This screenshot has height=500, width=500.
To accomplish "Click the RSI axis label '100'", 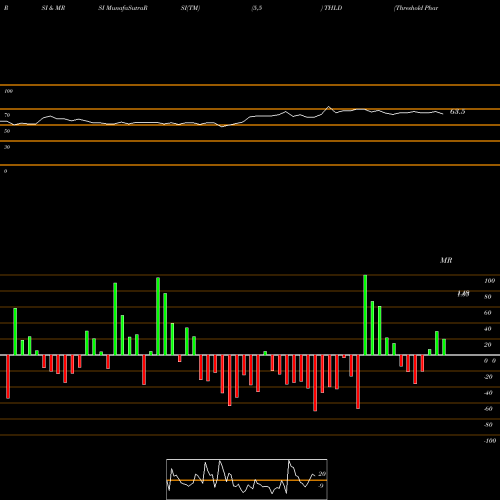I will coord(9,91).
